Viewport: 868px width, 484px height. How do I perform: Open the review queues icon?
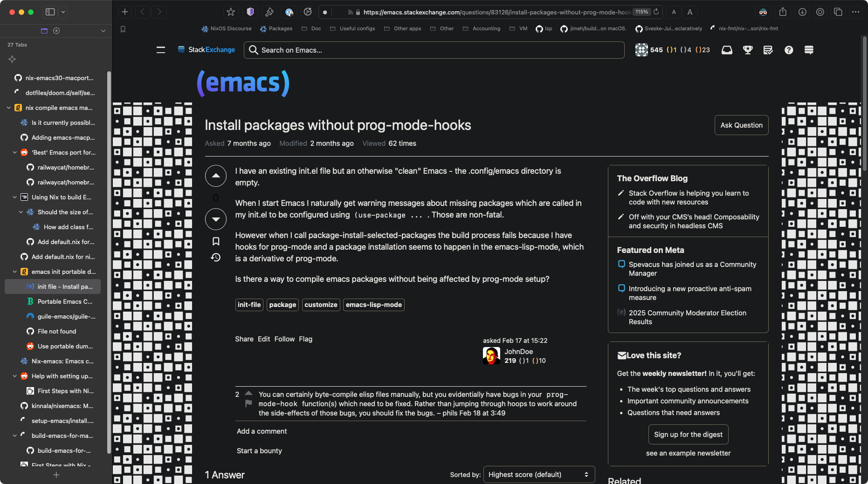pos(768,50)
